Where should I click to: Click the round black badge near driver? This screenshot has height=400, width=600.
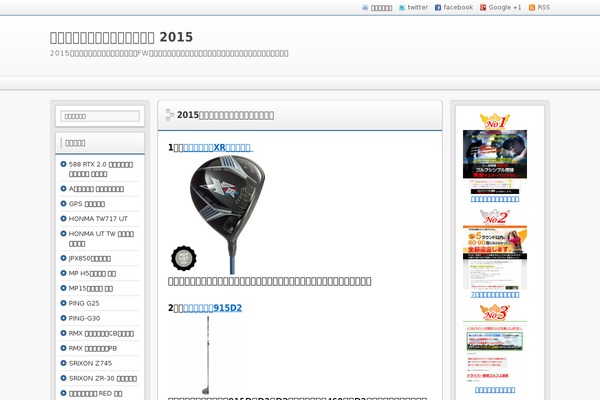pyautogui.click(x=184, y=258)
